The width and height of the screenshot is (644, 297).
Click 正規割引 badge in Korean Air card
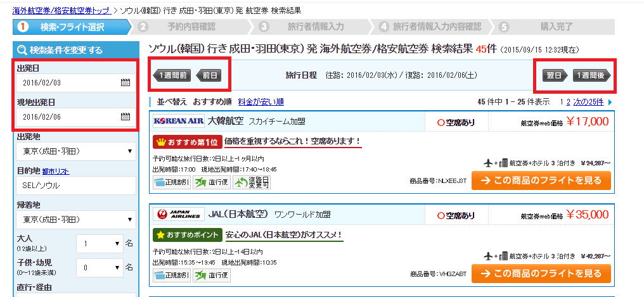171,182
